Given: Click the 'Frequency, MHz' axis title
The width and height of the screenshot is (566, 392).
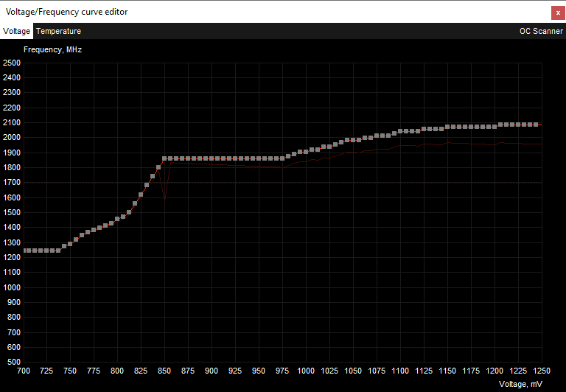Looking at the screenshot, I should (53, 50).
